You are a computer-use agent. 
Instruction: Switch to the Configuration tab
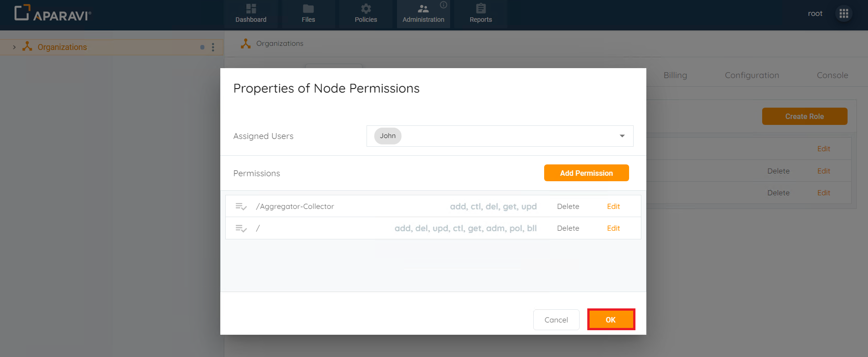tap(752, 75)
